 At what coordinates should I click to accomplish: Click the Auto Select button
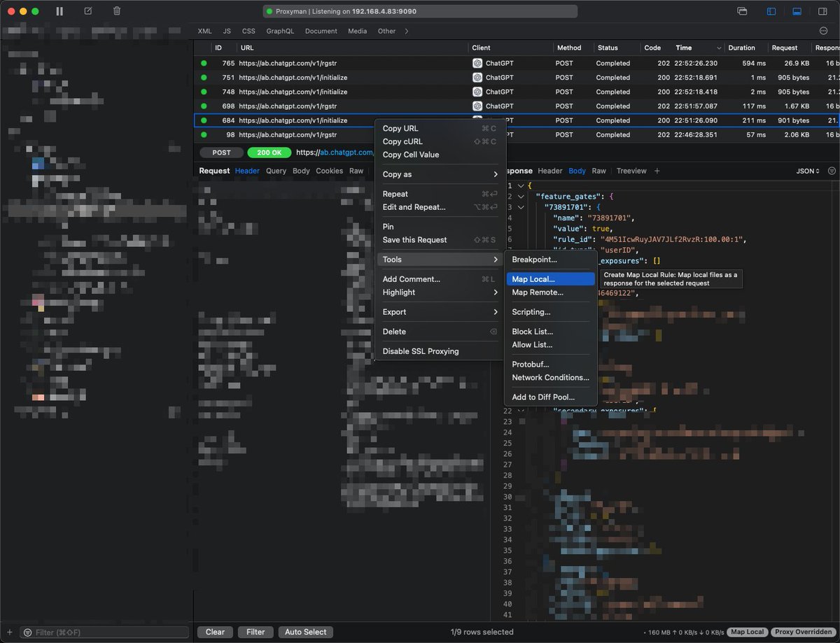tap(305, 632)
